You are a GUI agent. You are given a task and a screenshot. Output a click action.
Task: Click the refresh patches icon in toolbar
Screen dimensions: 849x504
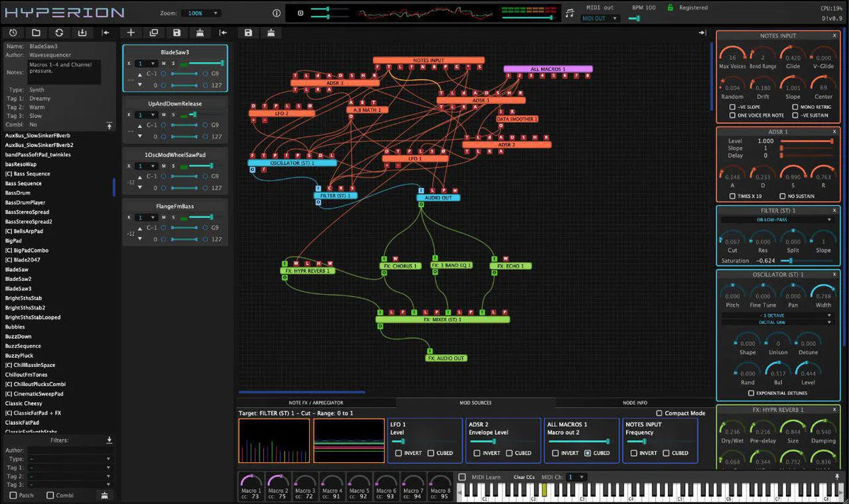coord(58,33)
